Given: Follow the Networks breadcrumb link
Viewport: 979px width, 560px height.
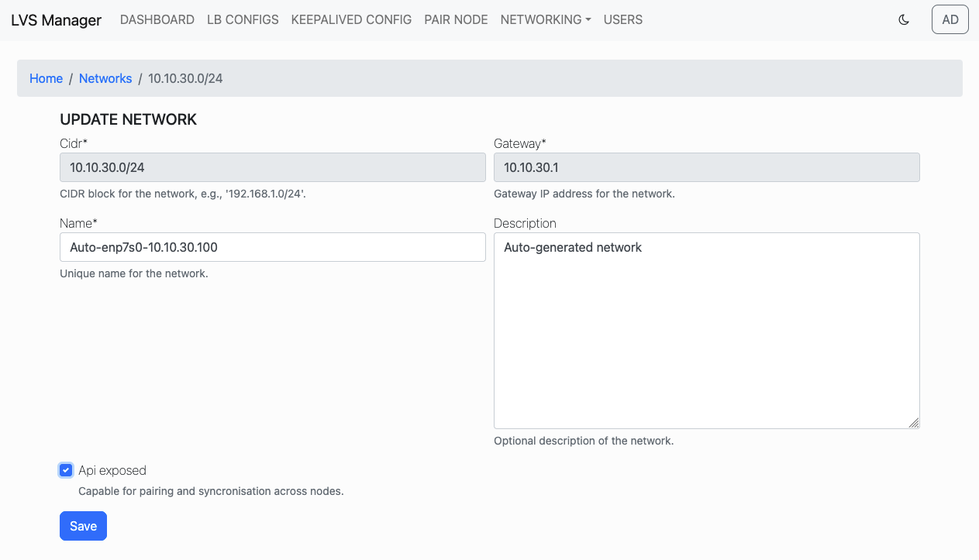Looking at the screenshot, I should tap(105, 78).
